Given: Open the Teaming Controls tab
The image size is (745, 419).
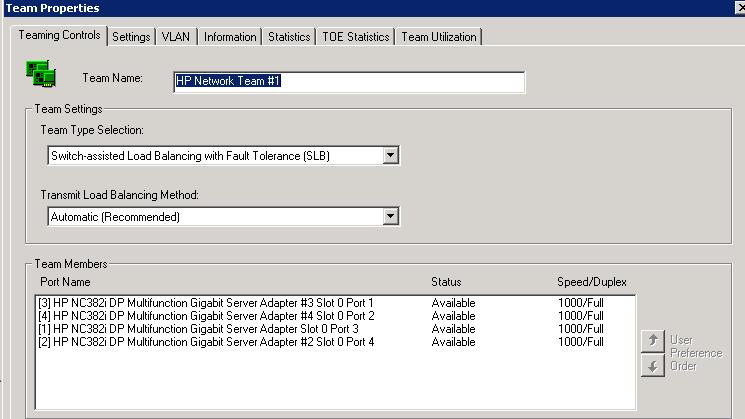Looking at the screenshot, I should tap(59, 35).
